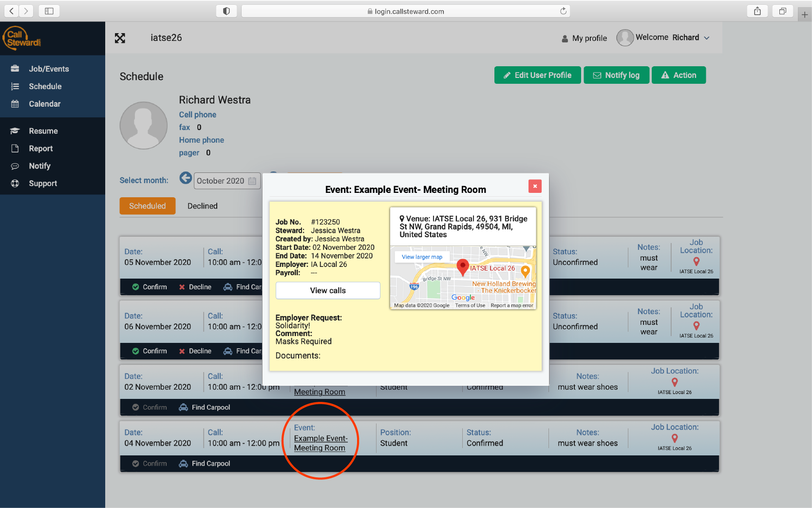Open Calendar in the sidebar

(44, 104)
